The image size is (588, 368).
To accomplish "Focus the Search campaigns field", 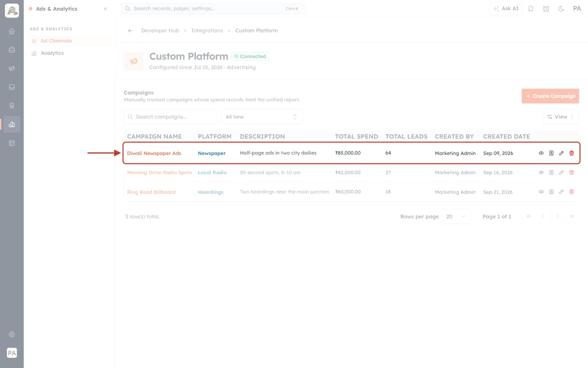I will (170, 117).
